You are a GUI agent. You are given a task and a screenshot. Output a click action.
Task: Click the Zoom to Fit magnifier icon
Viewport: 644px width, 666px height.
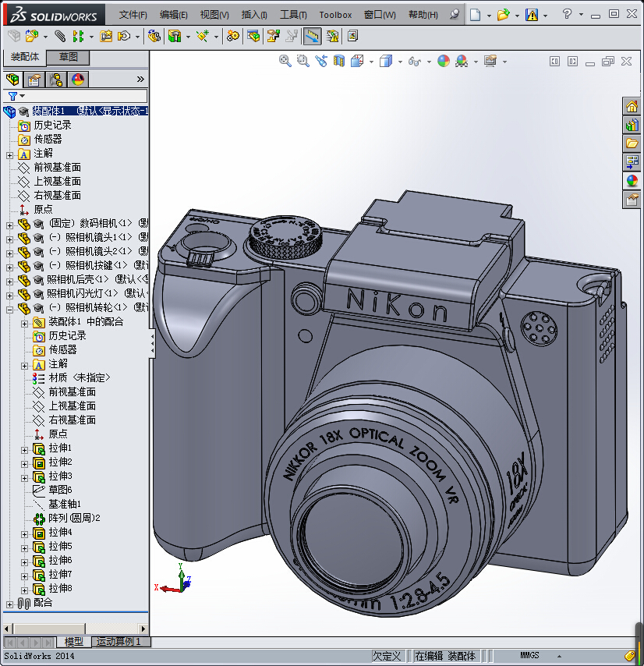[x=285, y=61]
